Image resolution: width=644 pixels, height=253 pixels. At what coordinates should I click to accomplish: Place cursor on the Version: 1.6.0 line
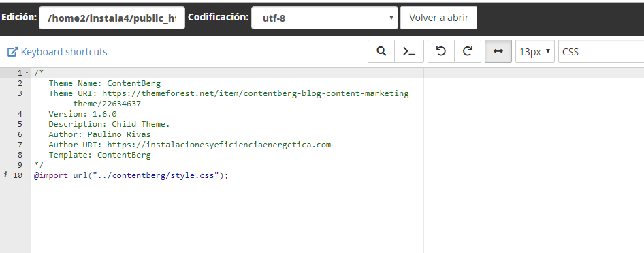(82, 114)
